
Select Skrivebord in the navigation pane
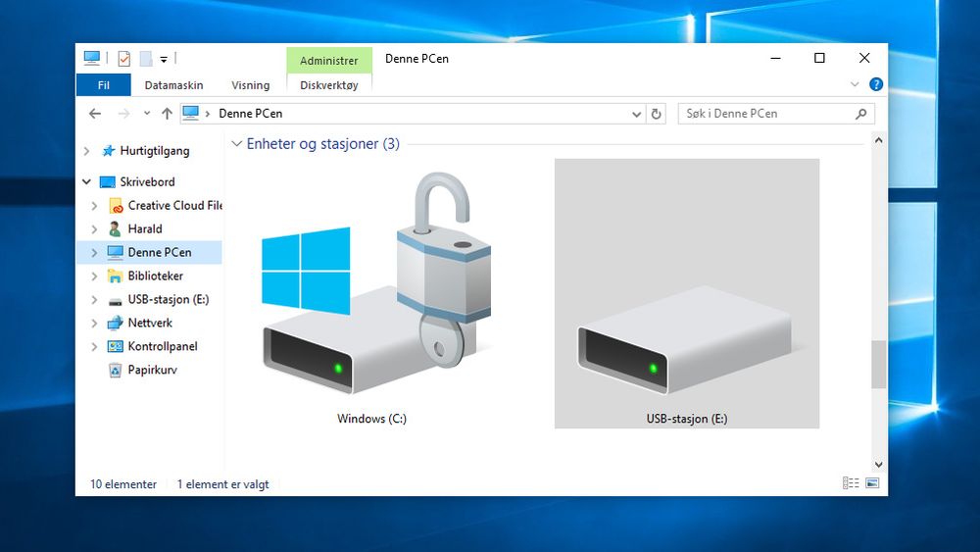(x=148, y=182)
